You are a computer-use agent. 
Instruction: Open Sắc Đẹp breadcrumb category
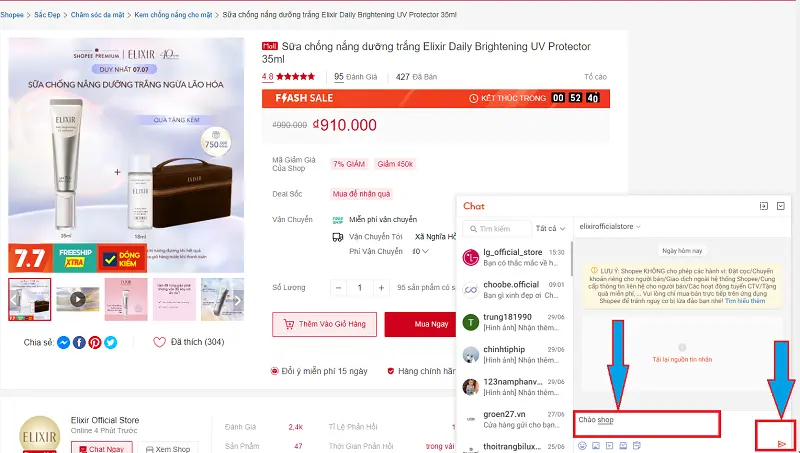point(47,15)
